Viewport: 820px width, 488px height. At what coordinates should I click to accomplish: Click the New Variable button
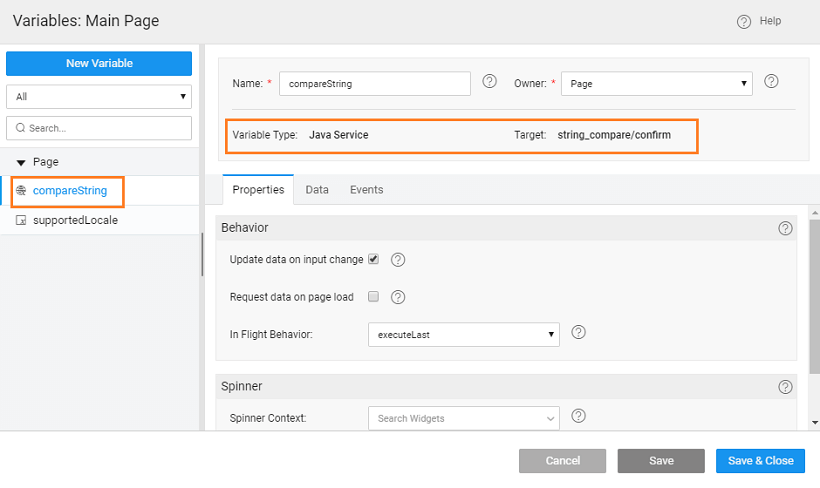coord(98,64)
